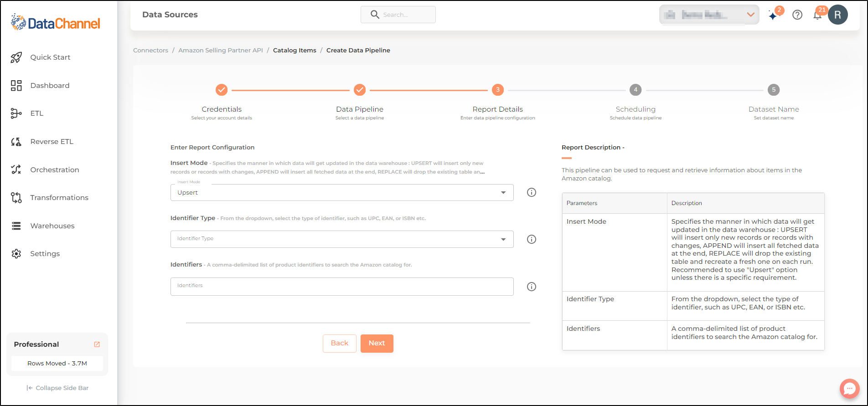This screenshot has width=868, height=406.
Task: Click the ETL pipeline icon
Action: [x=16, y=113]
